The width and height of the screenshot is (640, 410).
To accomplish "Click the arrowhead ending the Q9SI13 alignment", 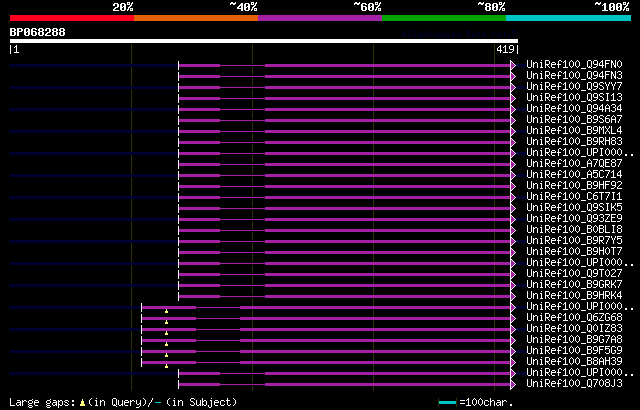I will (x=513, y=98).
